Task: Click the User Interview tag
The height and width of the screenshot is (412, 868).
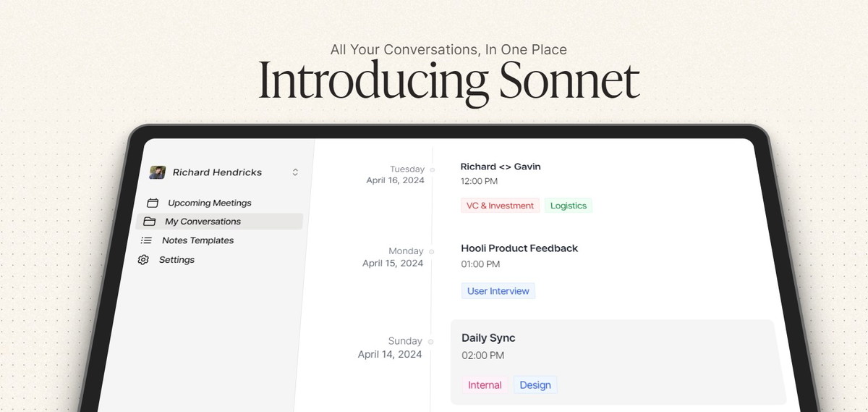Action: click(x=498, y=291)
